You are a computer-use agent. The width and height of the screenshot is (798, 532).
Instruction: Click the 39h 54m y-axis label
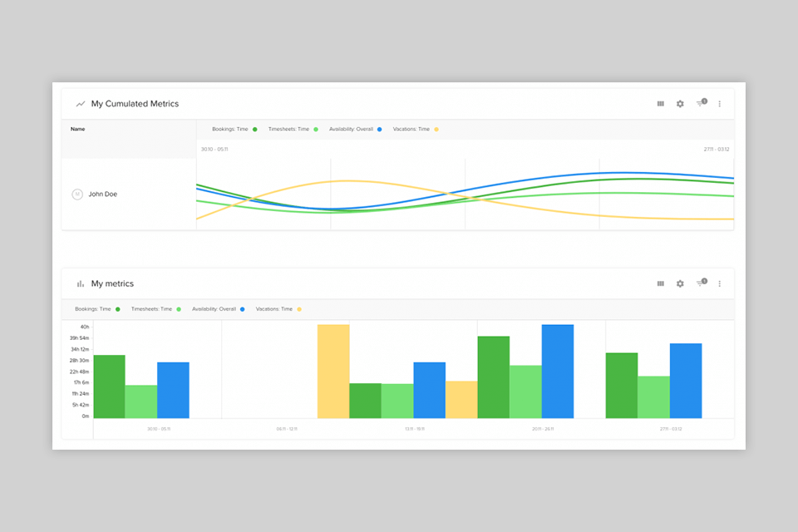click(x=80, y=338)
